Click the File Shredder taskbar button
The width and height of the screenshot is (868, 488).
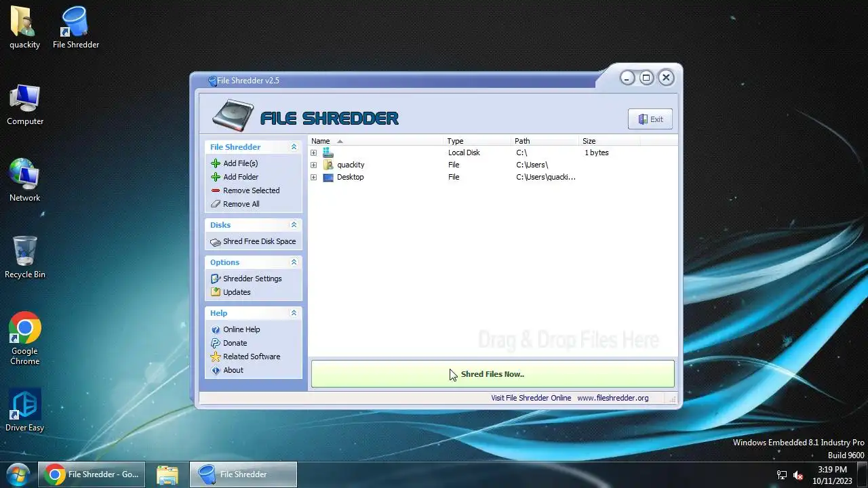click(x=243, y=474)
